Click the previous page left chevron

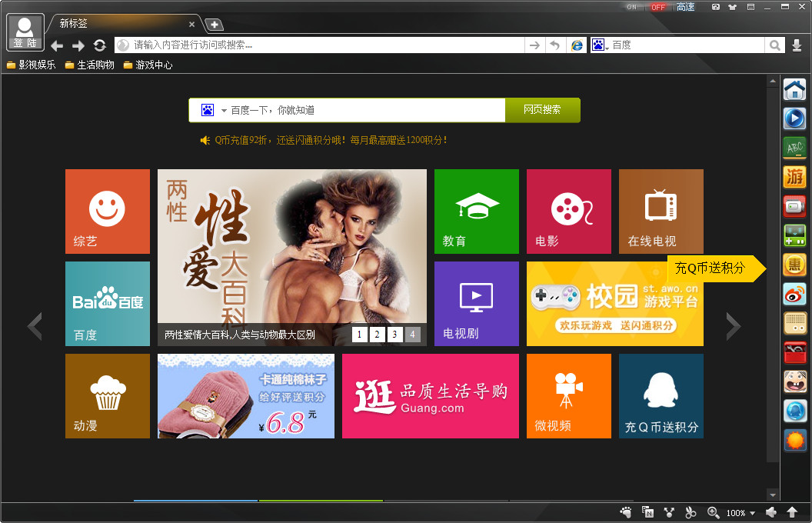(35, 326)
